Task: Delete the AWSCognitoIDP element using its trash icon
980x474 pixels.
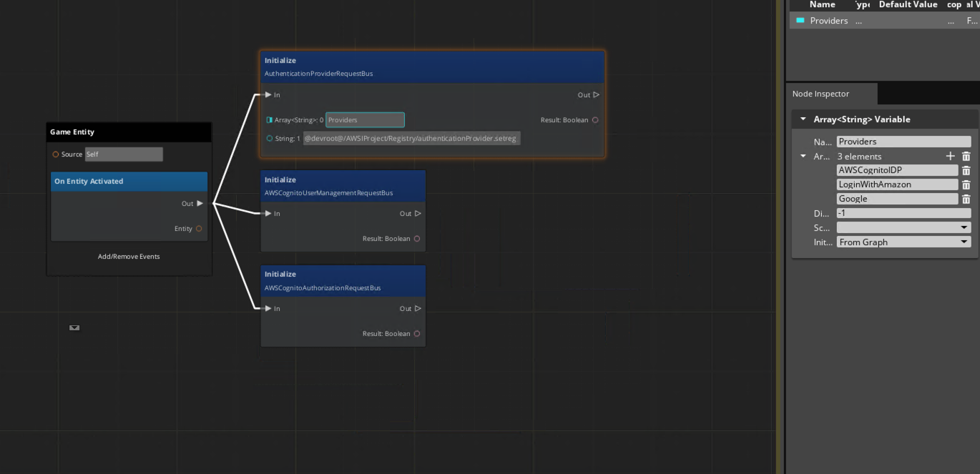Action: [966, 170]
